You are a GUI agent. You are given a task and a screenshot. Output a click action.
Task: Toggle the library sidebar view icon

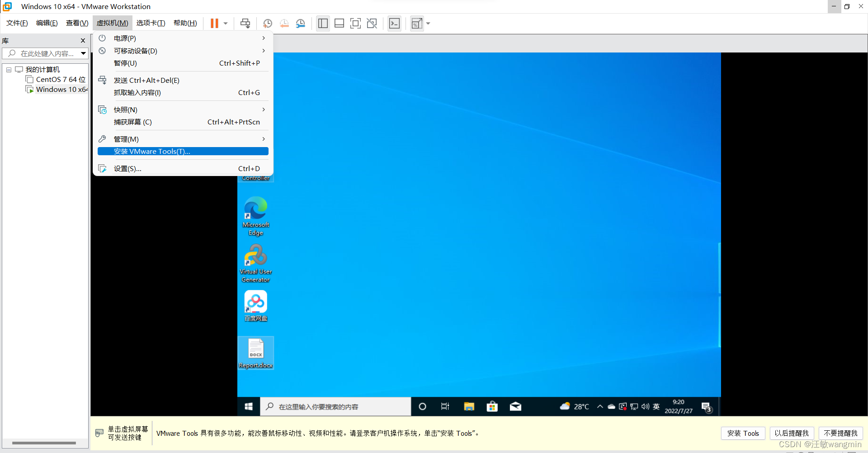323,24
